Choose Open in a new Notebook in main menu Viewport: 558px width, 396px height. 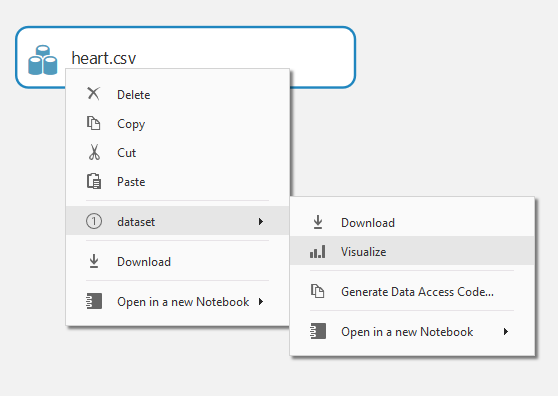[x=178, y=302]
